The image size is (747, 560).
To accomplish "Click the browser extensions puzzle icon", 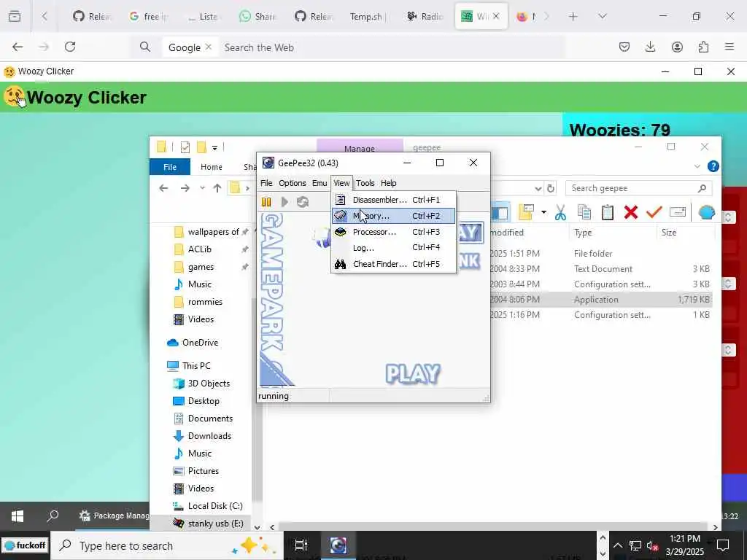I will [703, 47].
